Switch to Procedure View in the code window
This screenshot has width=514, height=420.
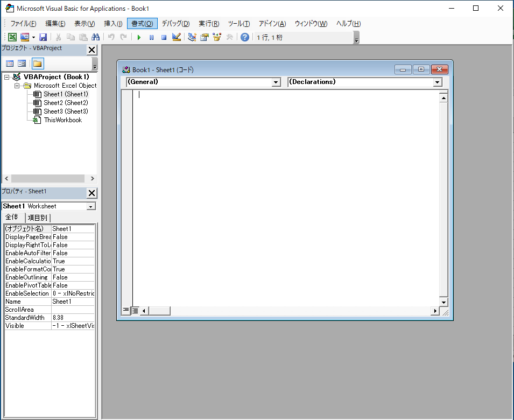tap(126, 311)
